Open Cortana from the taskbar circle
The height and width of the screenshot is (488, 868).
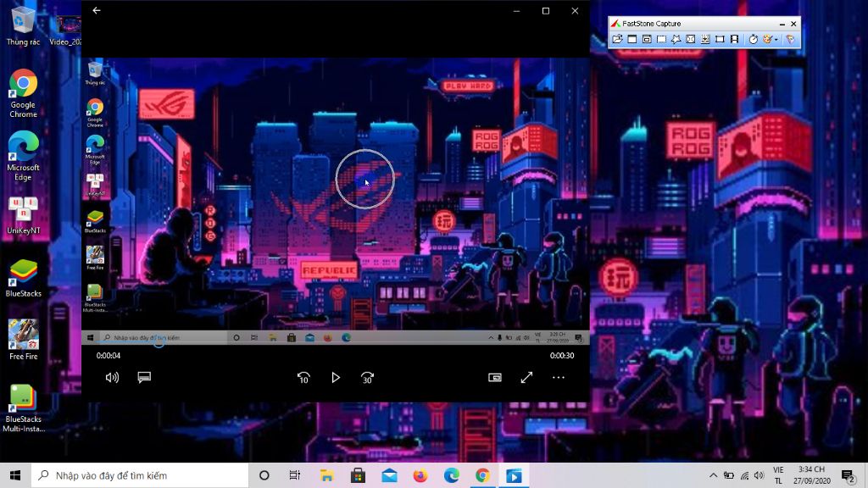(x=264, y=475)
